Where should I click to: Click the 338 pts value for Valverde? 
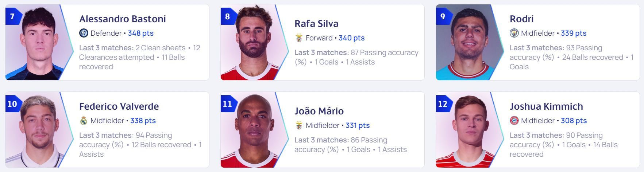[143, 121]
